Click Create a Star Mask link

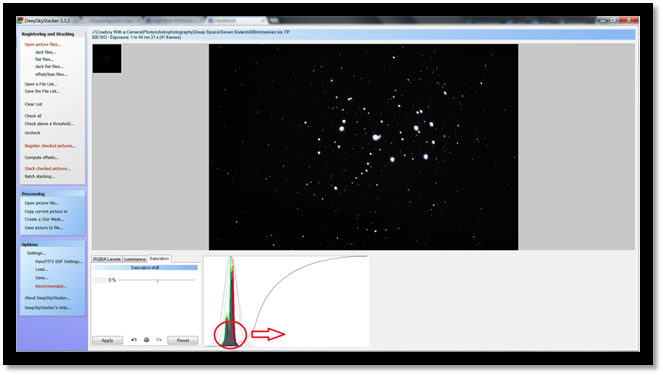tap(44, 219)
